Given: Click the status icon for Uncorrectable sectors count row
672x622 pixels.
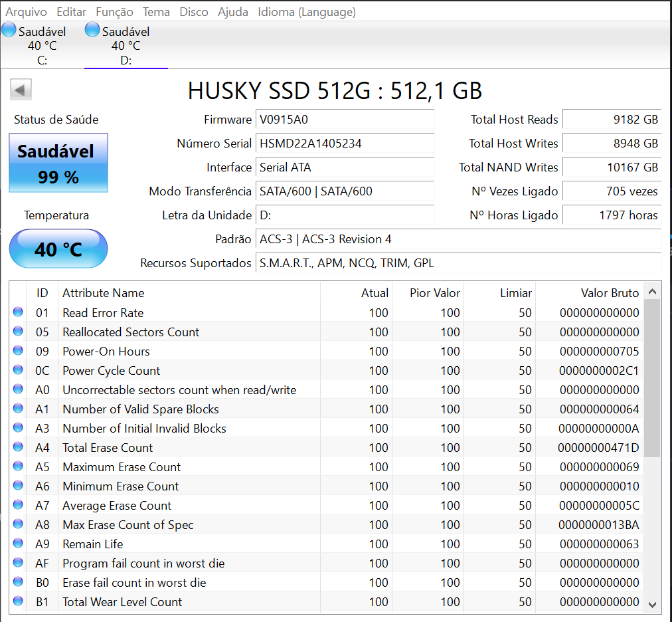Looking at the screenshot, I should pos(18,389).
